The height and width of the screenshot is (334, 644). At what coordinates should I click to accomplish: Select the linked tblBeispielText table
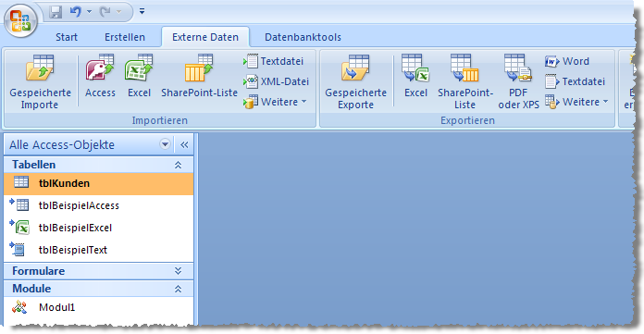click(99, 250)
